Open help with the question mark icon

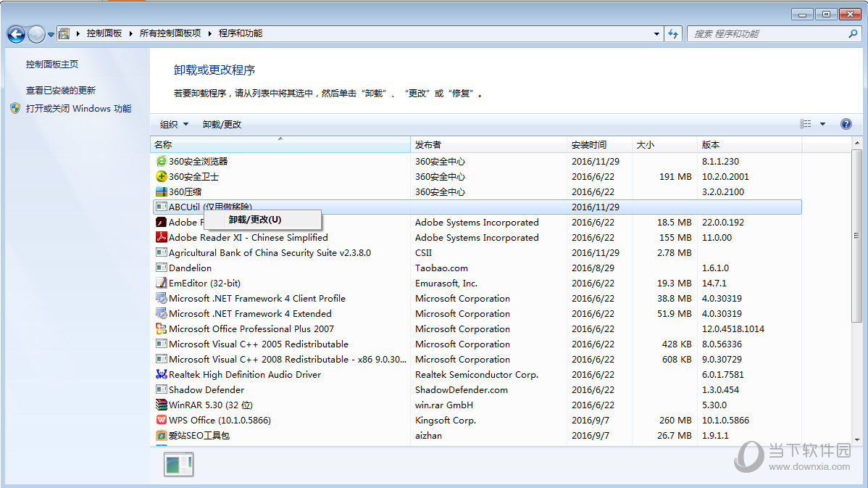coord(846,124)
